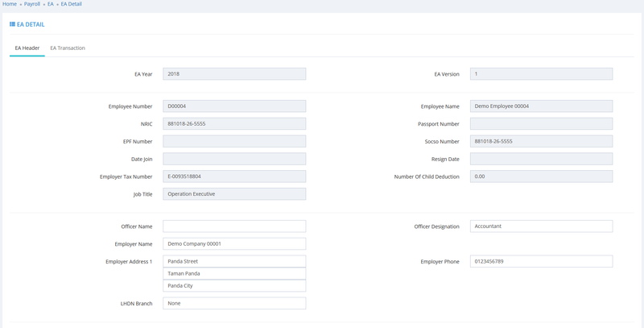Click the EA Year field
The image size is (644, 328).
pos(234,74)
